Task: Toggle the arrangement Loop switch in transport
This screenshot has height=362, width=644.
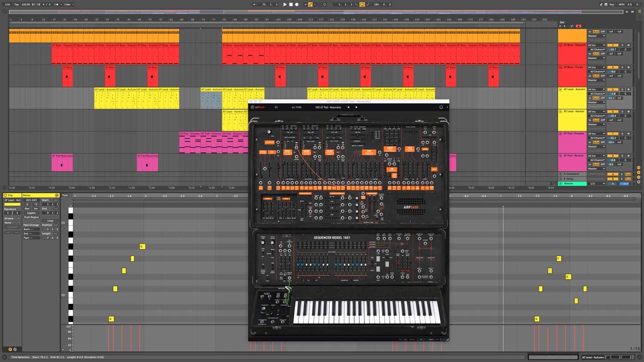Action: tap(362, 4)
